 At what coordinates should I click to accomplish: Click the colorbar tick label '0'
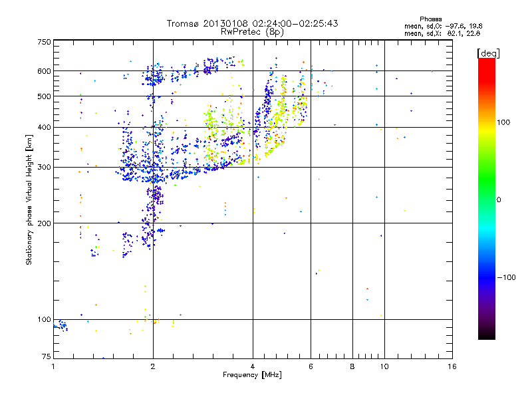click(x=499, y=200)
